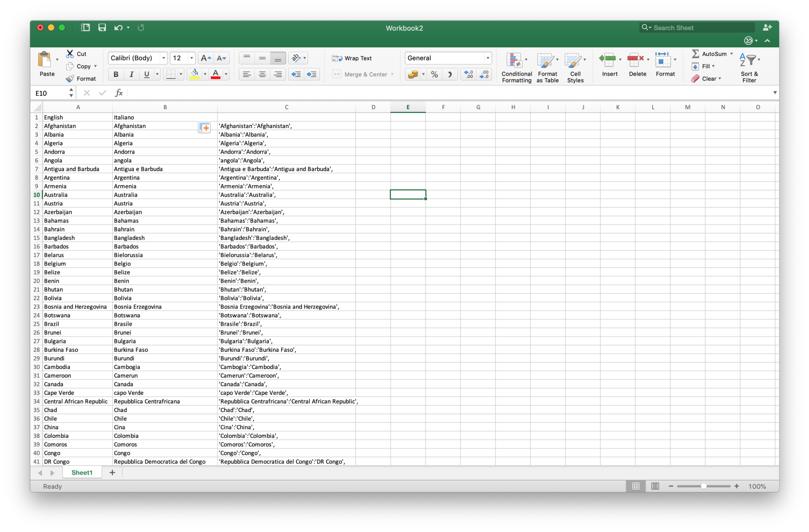Align cell text left

click(x=247, y=74)
